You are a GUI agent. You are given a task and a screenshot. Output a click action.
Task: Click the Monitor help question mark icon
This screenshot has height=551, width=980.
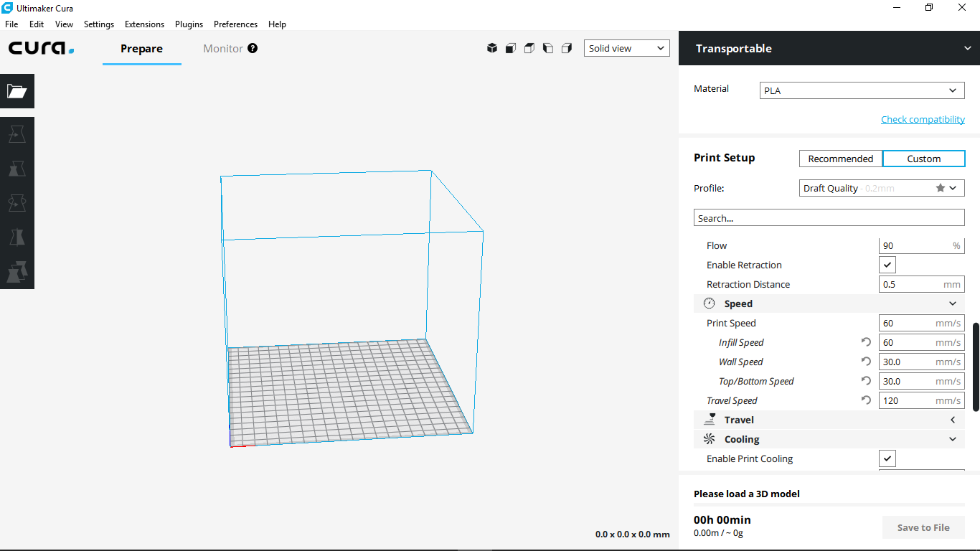(x=253, y=48)
